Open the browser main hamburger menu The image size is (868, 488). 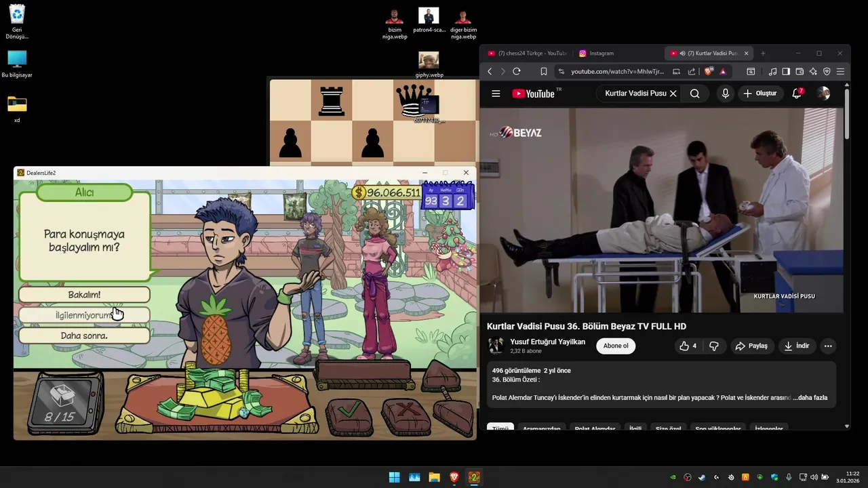coord(840,71)
